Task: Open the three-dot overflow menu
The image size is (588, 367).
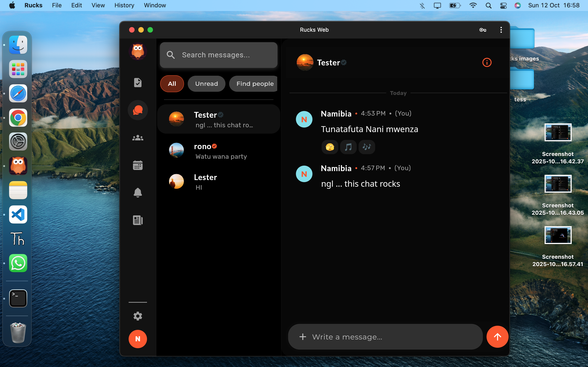Action: tap(501, 30)
